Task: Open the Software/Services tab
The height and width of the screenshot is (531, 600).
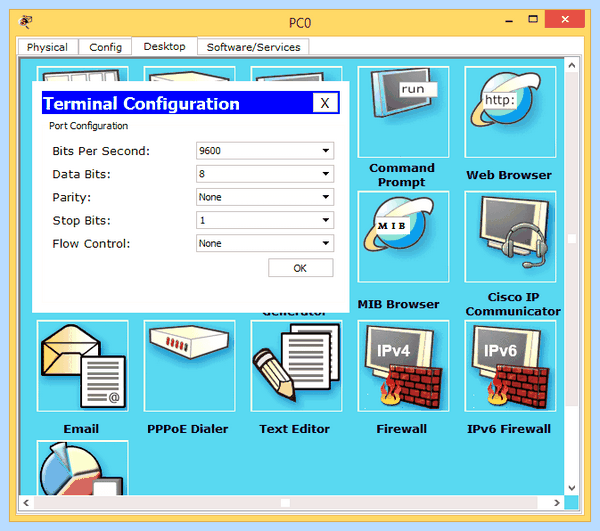Action: pyautogui.click(x=253, y=47)
